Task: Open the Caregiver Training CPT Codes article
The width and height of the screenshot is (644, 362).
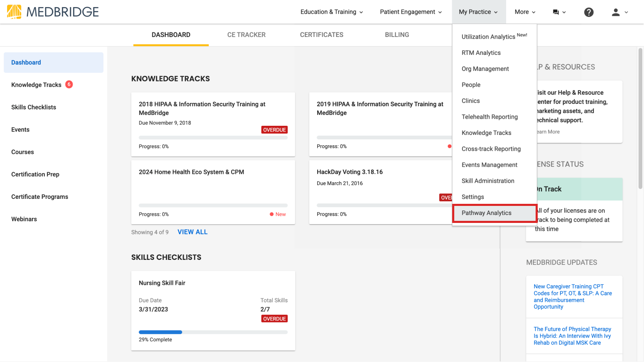Action: point(573,296)
